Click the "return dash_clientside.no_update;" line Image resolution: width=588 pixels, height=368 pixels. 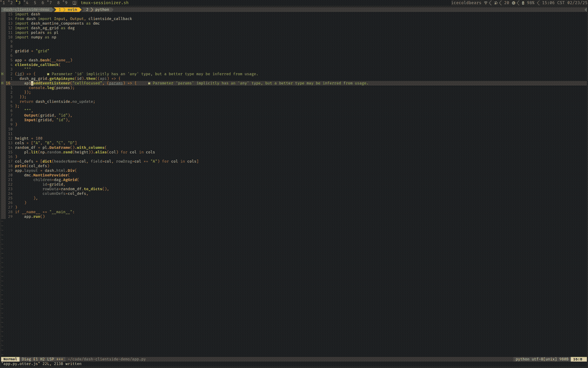pyautogui.click(x=57, y=101)
